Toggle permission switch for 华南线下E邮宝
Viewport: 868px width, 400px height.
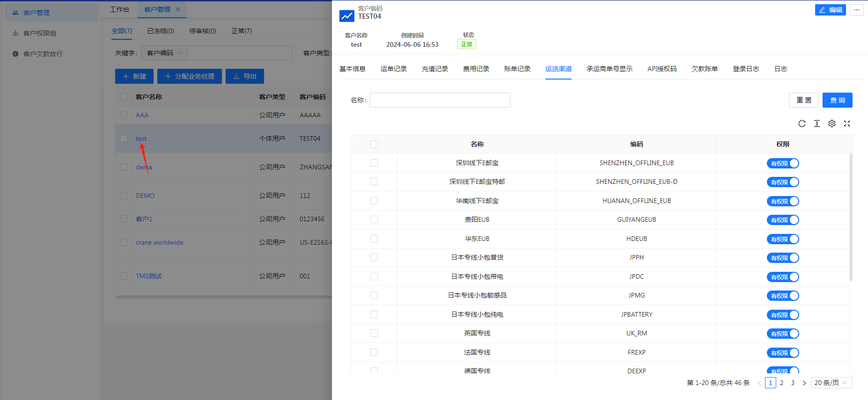coord(783,201)
